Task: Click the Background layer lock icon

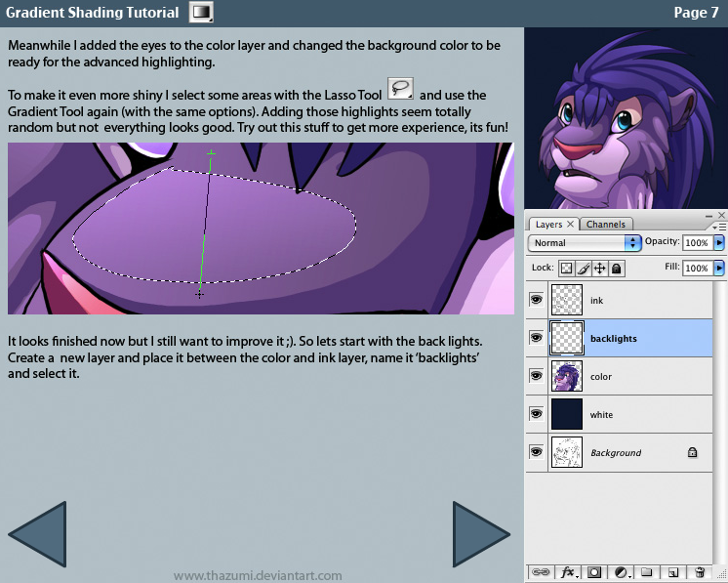Action: [x=692, y=452]
